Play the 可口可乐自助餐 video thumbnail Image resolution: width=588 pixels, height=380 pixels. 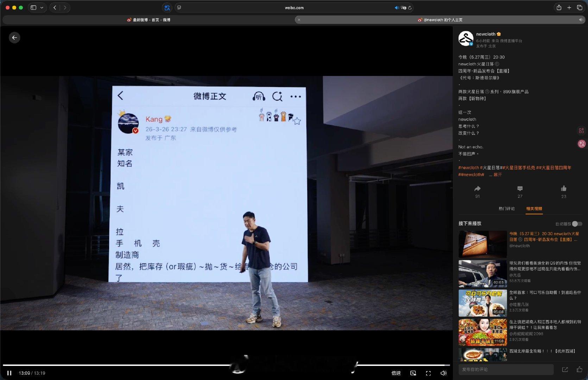point(483,303)
